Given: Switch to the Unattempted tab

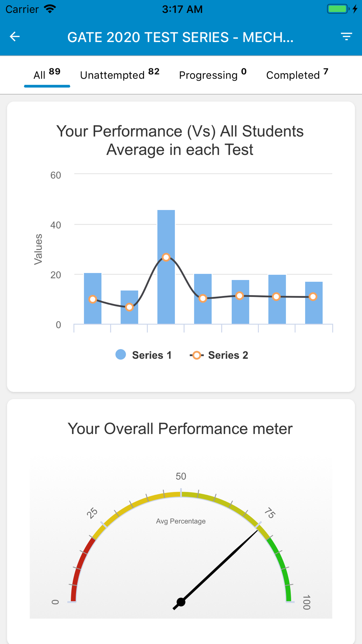Looking at the screenshot, I should click(x=120, y=75).
